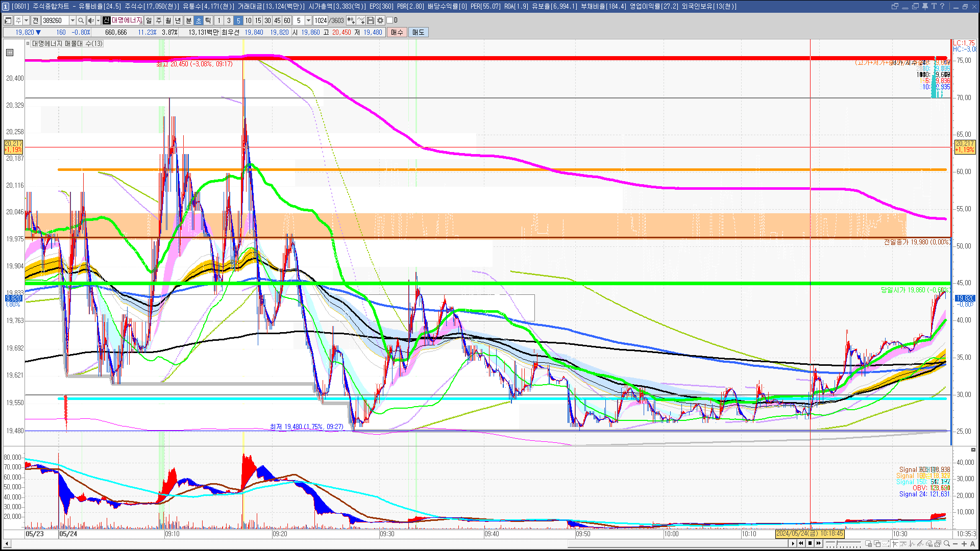Open the stock code 389260 dropdown
Image resolution: width=980 pixels, height=551 pixels.
(x=72, y=20)
